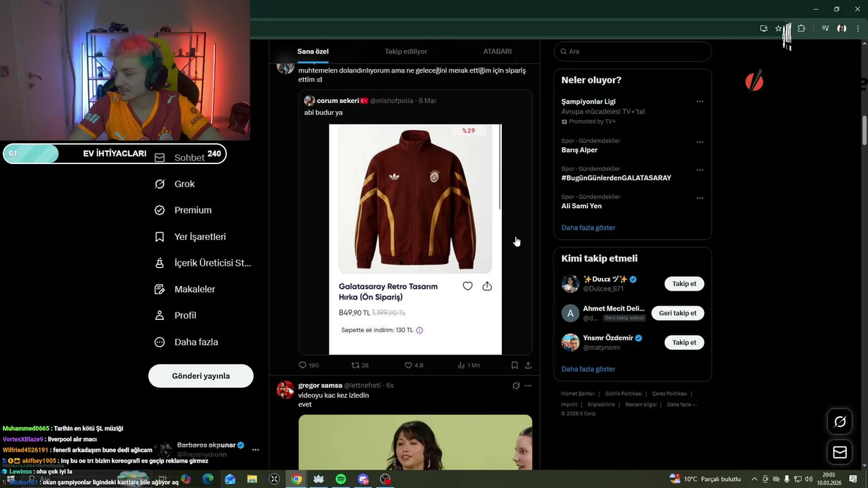
Task: Open Dulce's profile avatar
Action: tap(570, 284)
